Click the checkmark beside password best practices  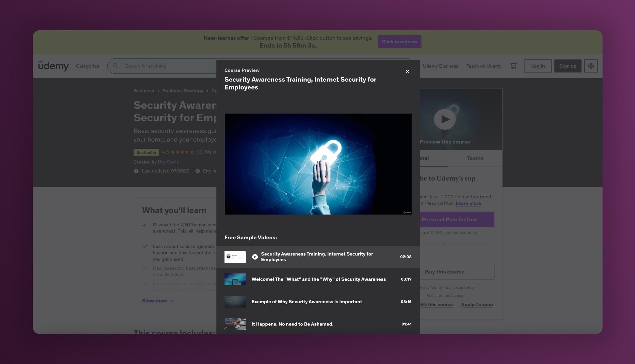tap(144, 268)
